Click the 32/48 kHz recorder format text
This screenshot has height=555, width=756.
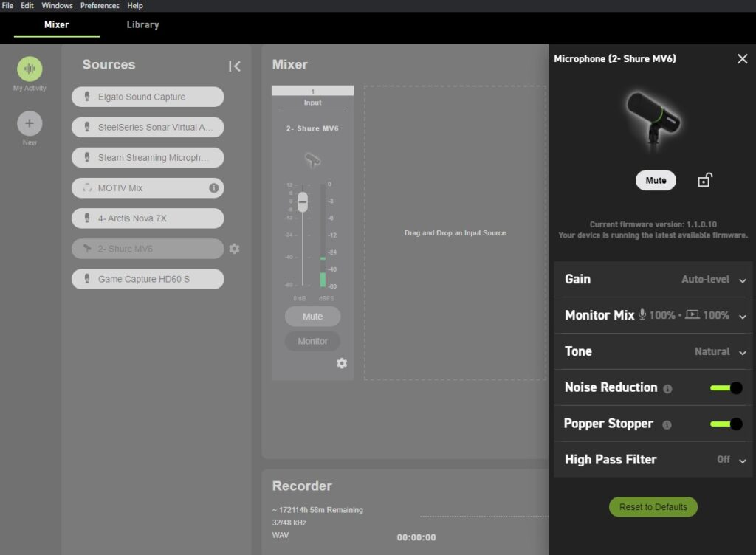coord(289,523)
